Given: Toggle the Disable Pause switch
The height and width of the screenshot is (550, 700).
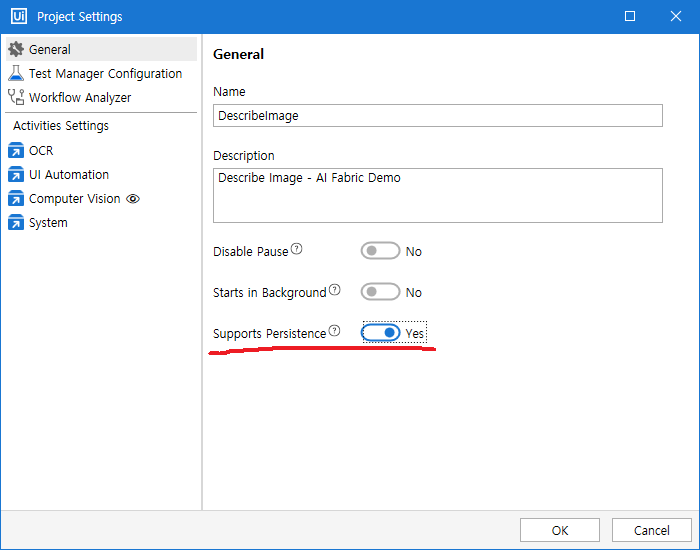Looking at the screenshot, I should click(x=380, y=251).
